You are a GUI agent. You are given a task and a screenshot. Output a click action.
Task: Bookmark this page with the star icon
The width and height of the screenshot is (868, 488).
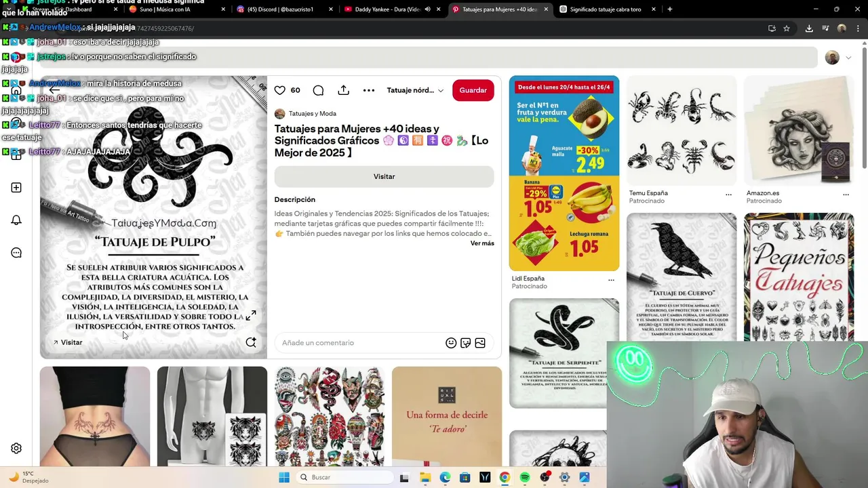click(787, 28)
